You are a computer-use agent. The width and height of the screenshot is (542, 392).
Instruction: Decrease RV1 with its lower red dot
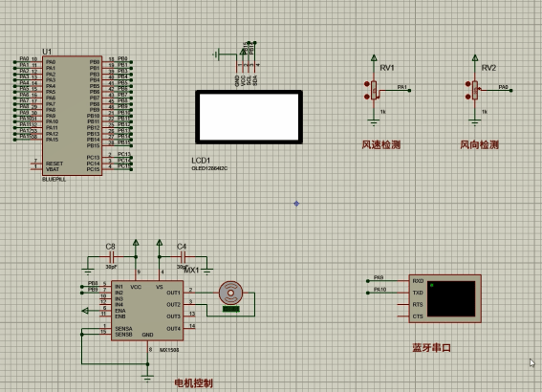tap(367, 97)
